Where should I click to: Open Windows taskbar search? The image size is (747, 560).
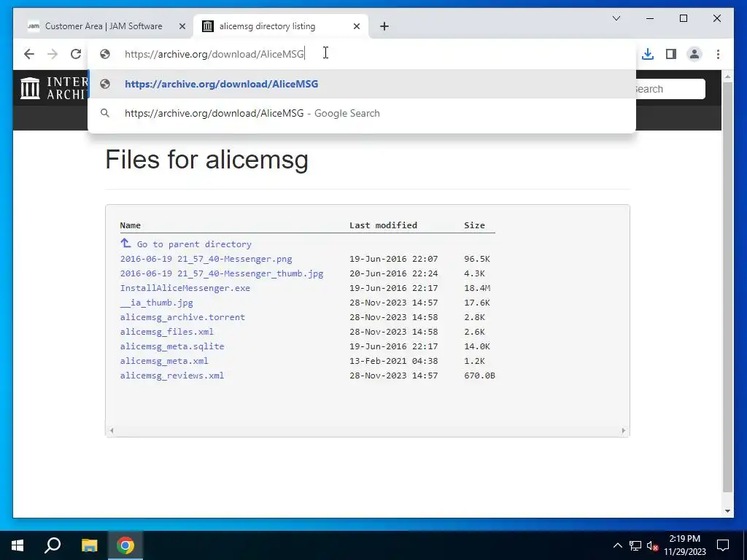pyautogui.click(x=53, y=545)
